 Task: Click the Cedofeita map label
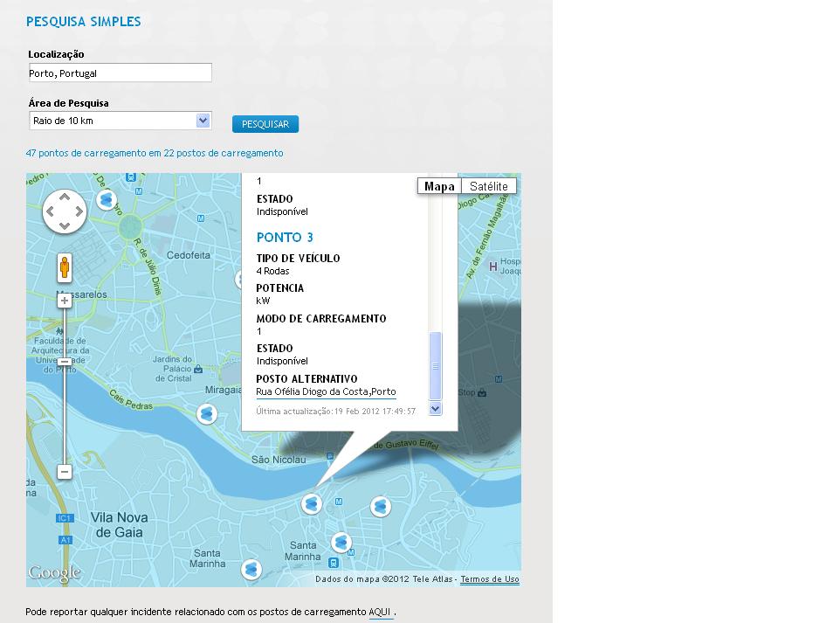pos(189,255)
